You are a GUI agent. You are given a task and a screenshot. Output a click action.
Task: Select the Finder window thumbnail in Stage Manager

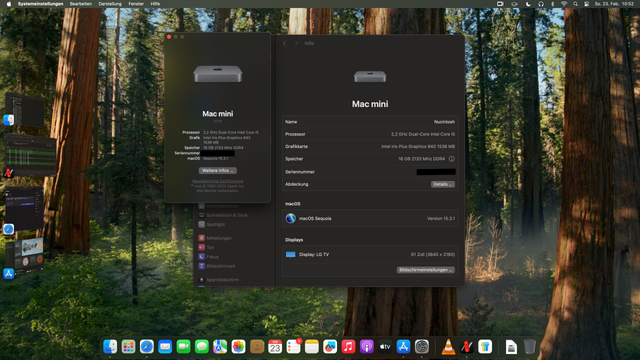pyautogui.click(x=24, y=109)
